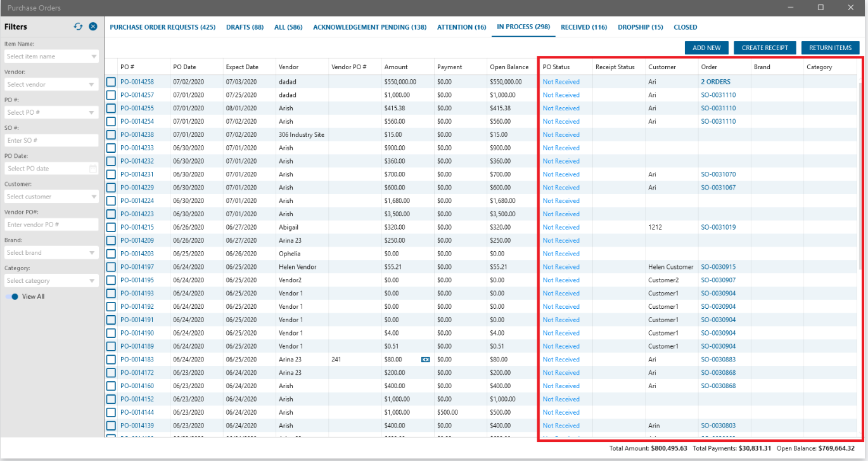Expand the Select customer dropdown
This screenshot has width=868, height=461.
[51, 197]
